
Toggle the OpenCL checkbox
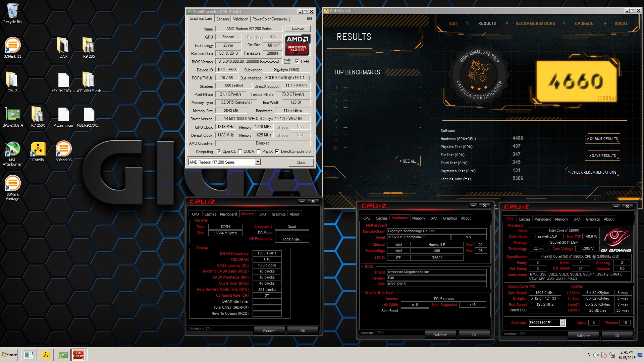click(219, 152)
